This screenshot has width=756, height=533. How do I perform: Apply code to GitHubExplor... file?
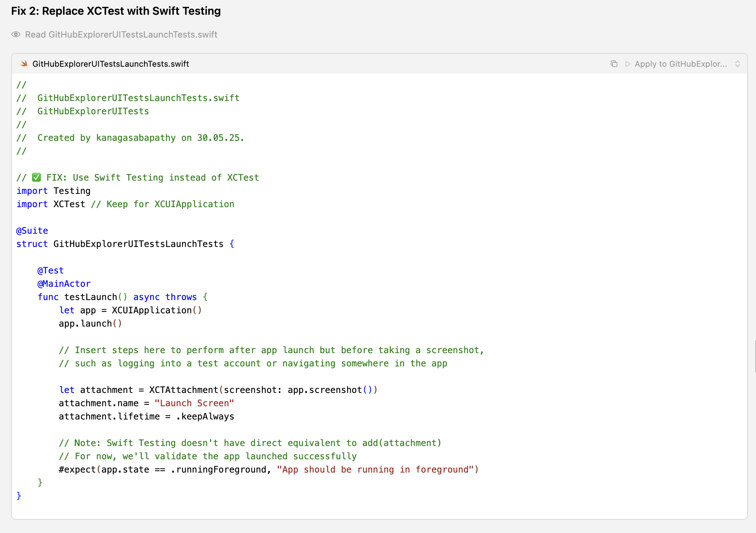point(681,64)
